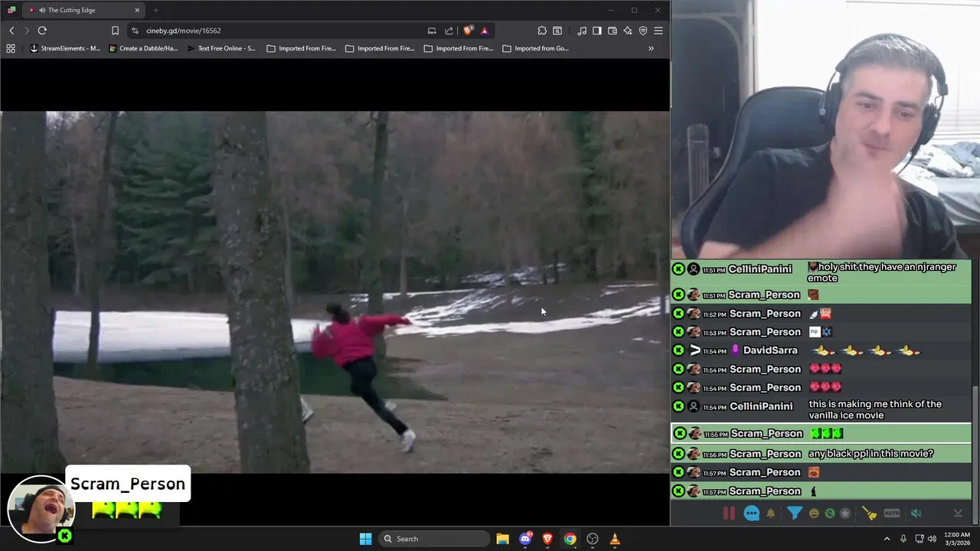Open the extensions puzzle icon
The height and width of the screenshot is (551, 980).
tap(542, 31)
